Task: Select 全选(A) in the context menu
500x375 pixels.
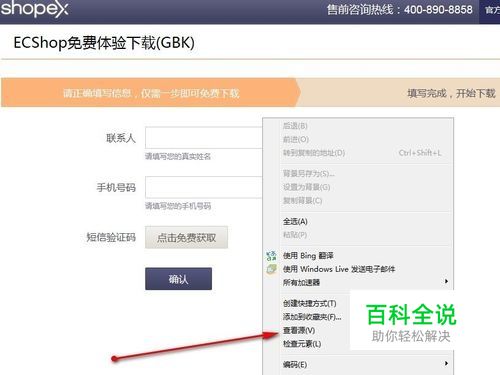Action: click(x=295, y=221)
